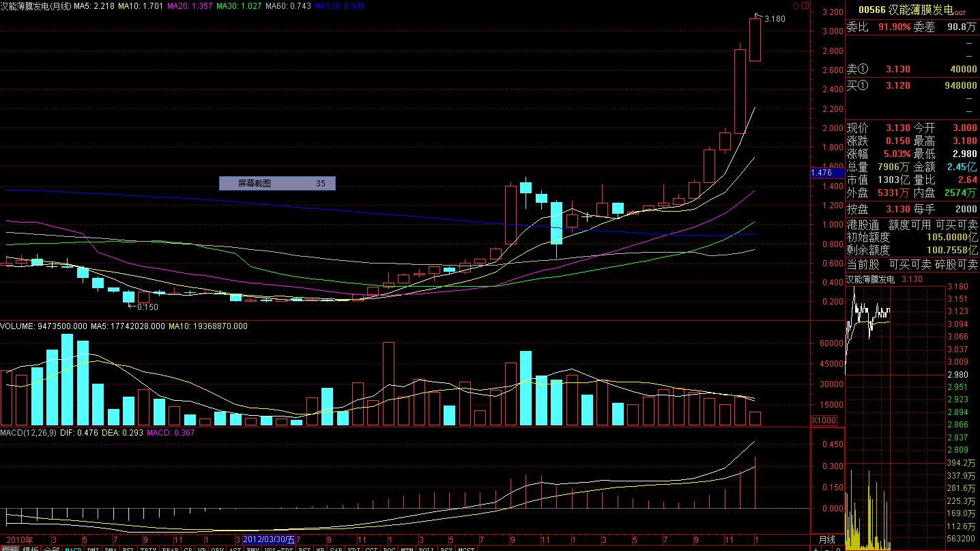Click the MA10: 1.701 legend label

point(141,6)
